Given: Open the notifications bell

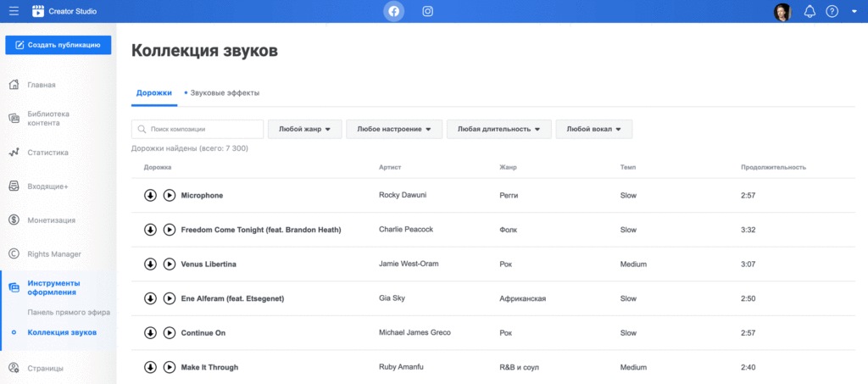Looking at the screenshot, I should pos(810,11).
